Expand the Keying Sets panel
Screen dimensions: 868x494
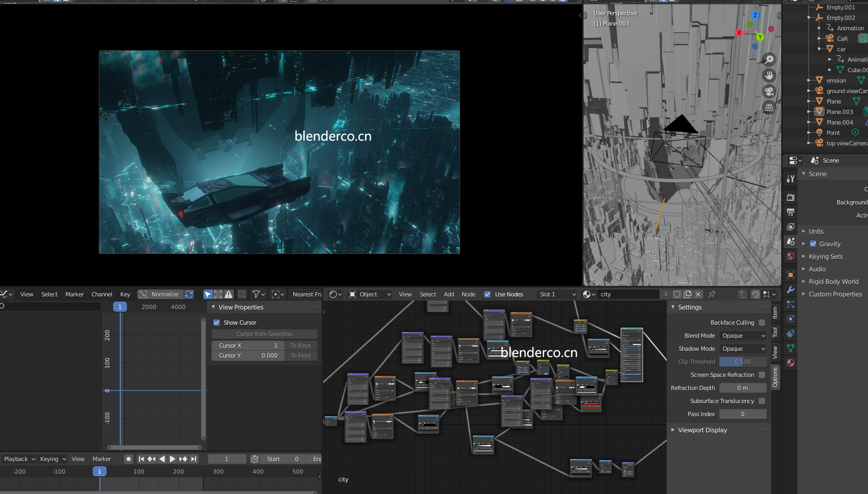click(826, 256)
